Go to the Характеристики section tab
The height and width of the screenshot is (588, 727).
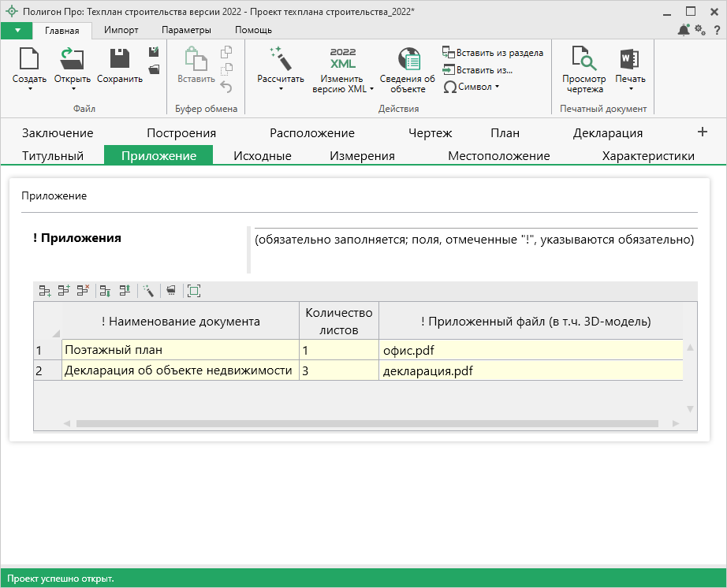647,155
